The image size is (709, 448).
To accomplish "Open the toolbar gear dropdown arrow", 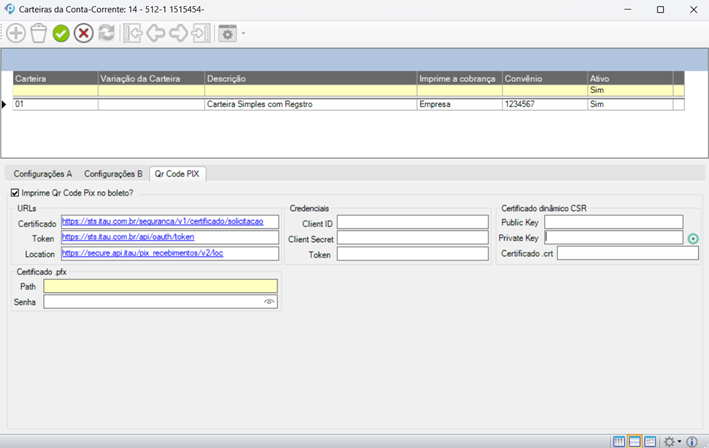I will (243, 34).
